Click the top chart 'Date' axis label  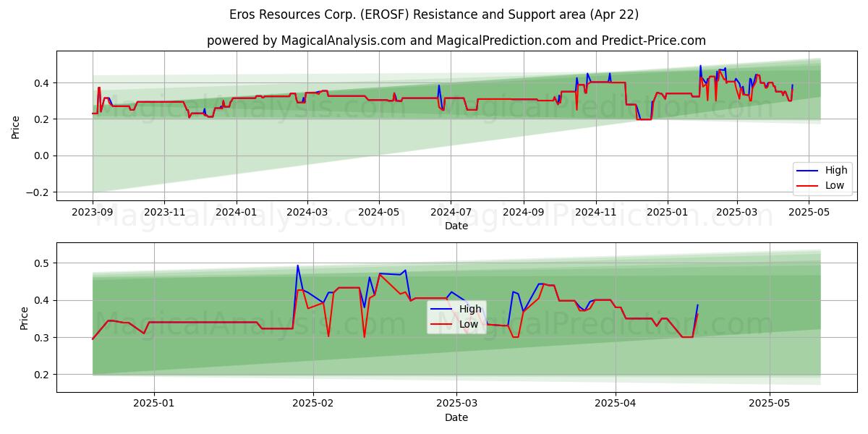[x=456, y=226]
